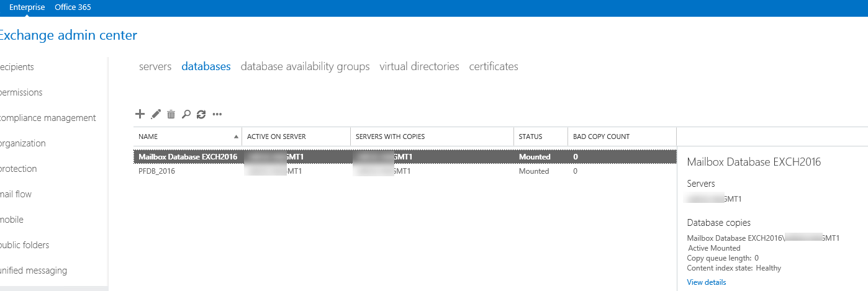Switch to Office 365 tab
Image resolution: width=868 pixels, height=291 pixels.
click(73, 7)
